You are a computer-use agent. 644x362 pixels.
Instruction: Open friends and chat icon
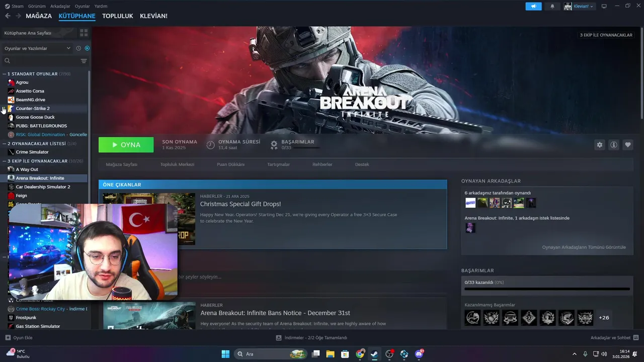pos(636,338)
